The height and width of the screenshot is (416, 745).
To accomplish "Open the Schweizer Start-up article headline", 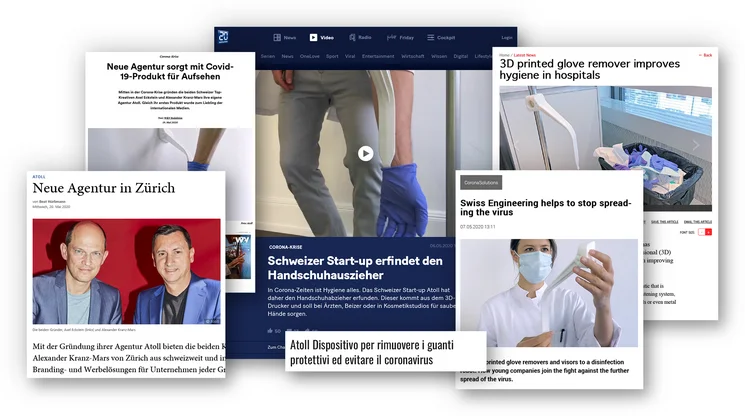I will (355, 268).
